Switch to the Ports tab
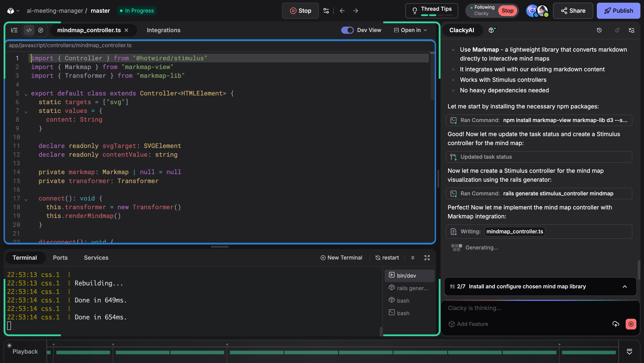644x363 pixels. tap(60, 257)
